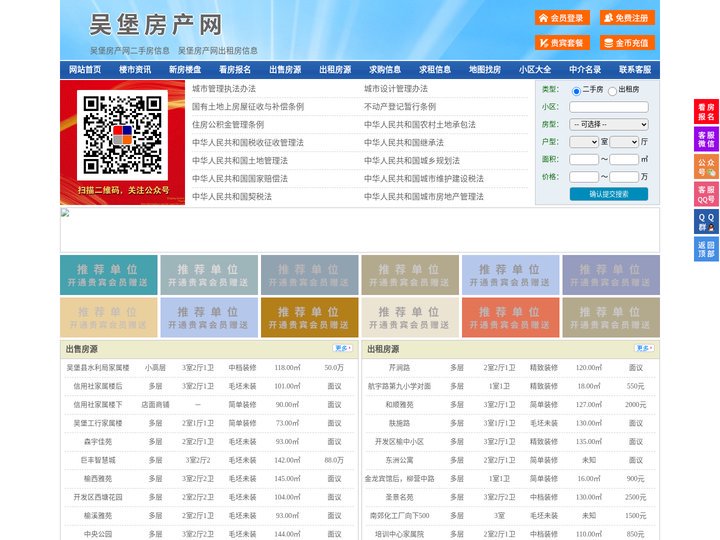Open the 圣景名苑 rental listing
This screenshot has height=540, width=720.
tap(399, 497)
